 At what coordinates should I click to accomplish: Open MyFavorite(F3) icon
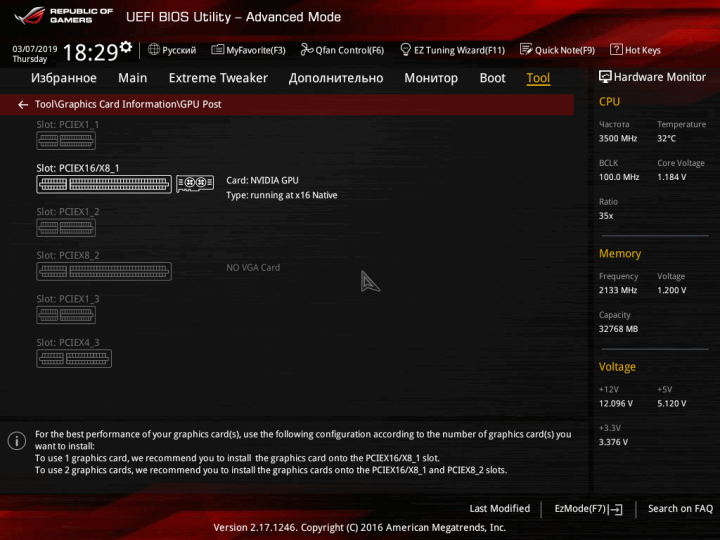coord(218,50)
